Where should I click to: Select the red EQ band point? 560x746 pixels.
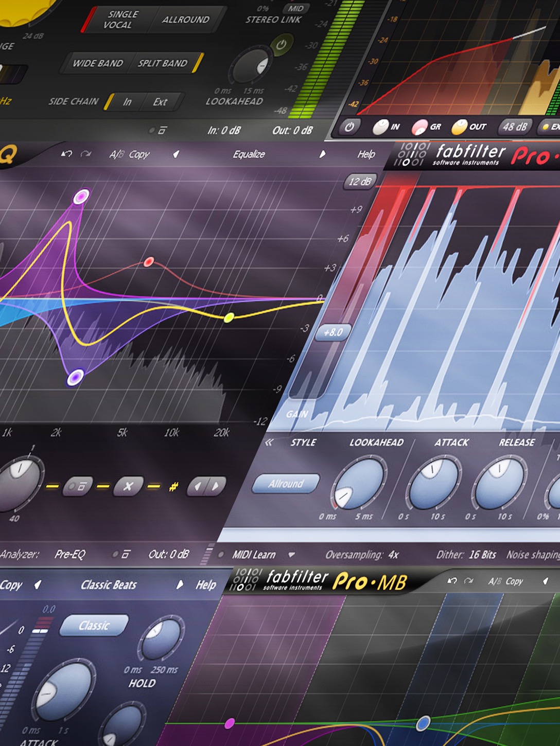(149, 262)
